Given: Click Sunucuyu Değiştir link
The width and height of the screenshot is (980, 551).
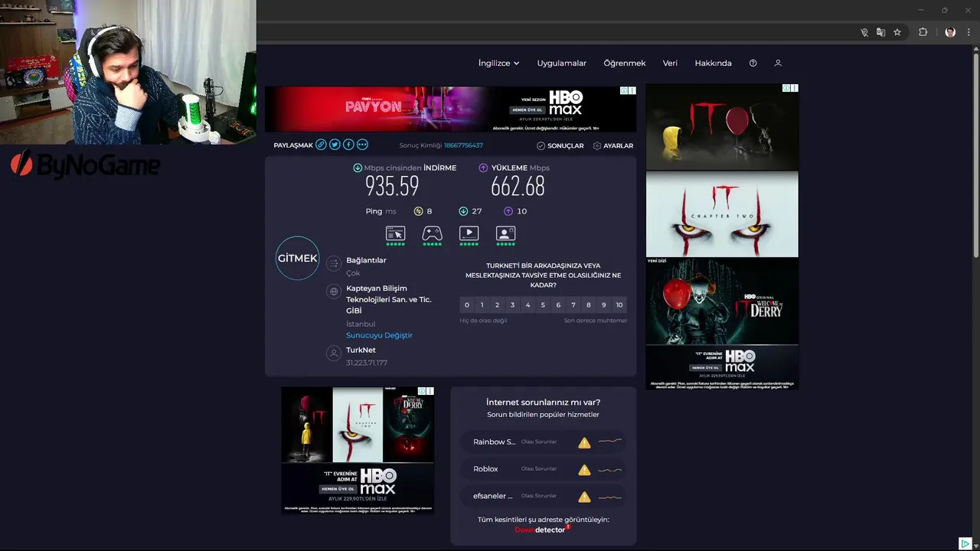Looking at the screenshot, I should [x=379, y=335].
